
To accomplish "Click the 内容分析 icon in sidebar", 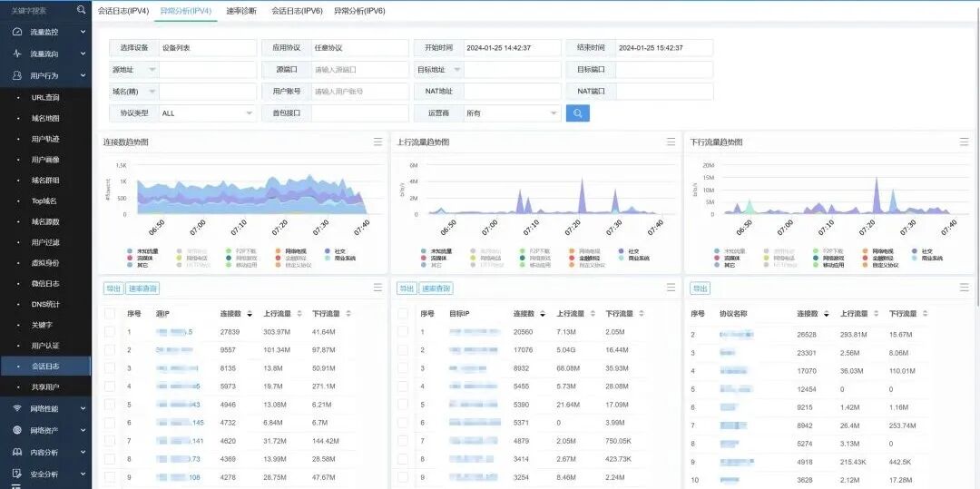I will (x=17, y=452).
